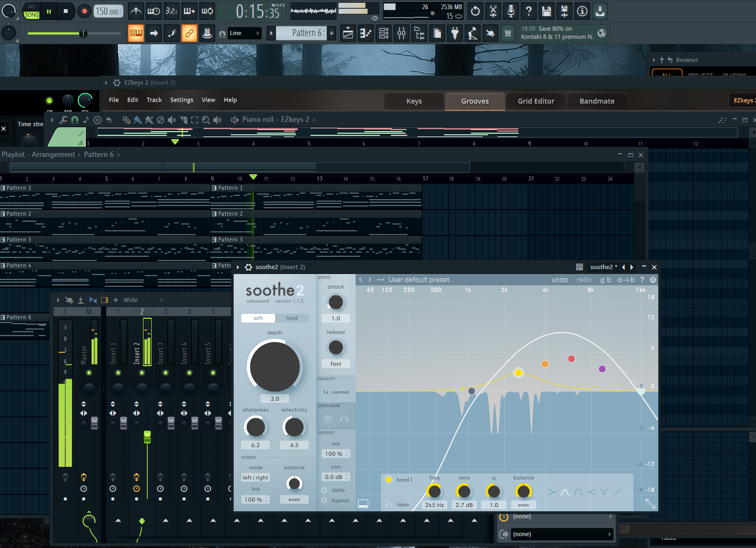Viewport: 756px width, 548px height.
Task: Pause playback in the transport panel
Action: pyautogui.click(x=49, y=11)
